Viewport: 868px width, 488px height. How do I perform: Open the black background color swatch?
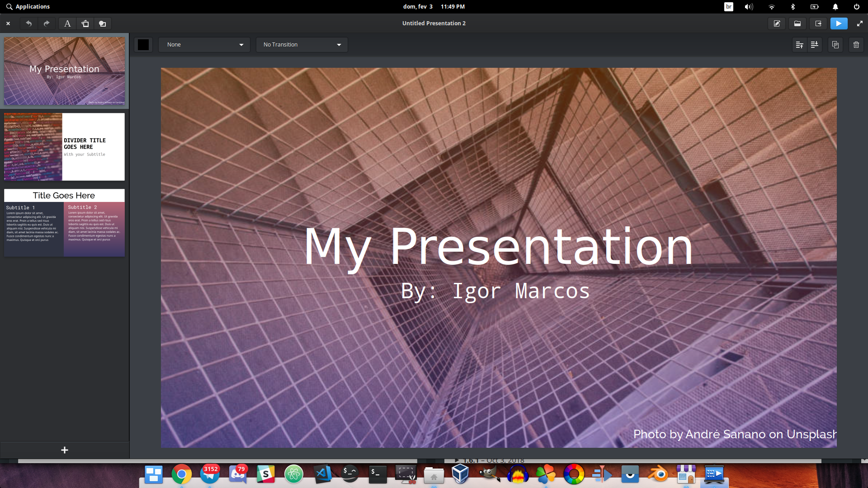(x=143, y=45)
